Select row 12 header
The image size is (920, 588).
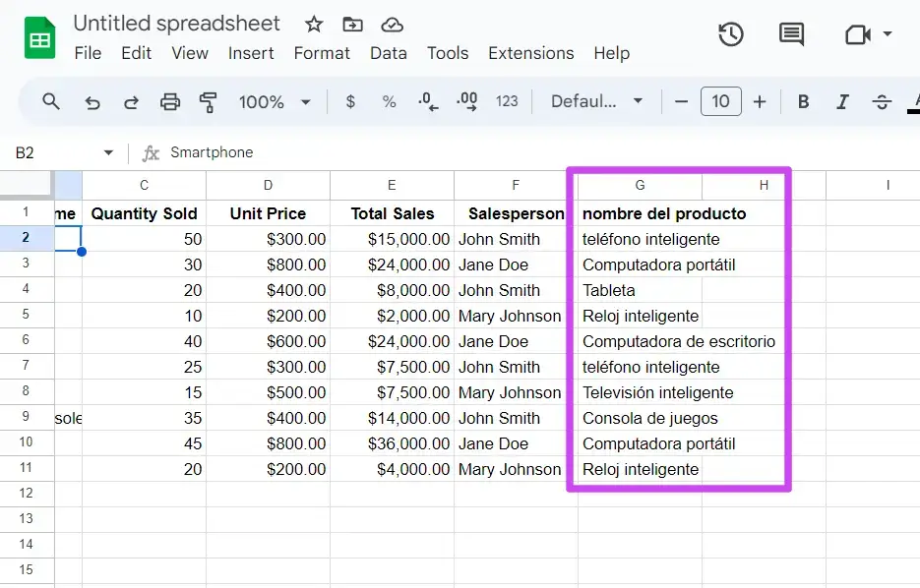coord(27,494)
